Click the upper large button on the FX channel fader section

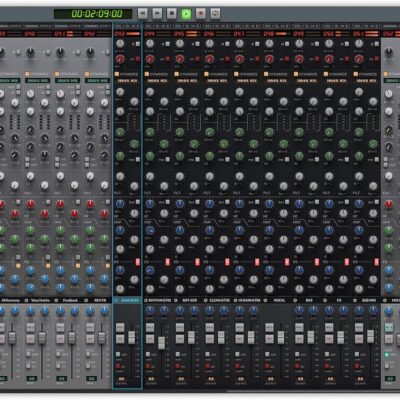pos(329,327)
